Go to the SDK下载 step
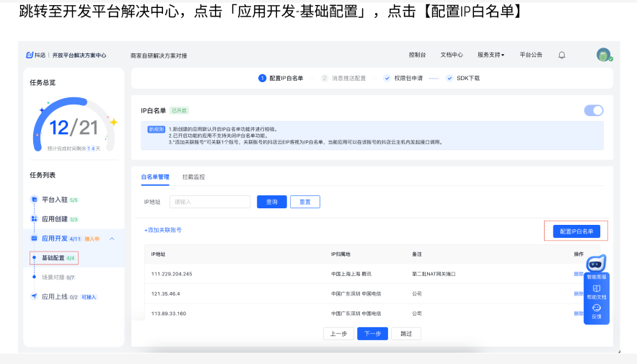Image resolution: width=637 pixels, height=364 pixels. 468,79
